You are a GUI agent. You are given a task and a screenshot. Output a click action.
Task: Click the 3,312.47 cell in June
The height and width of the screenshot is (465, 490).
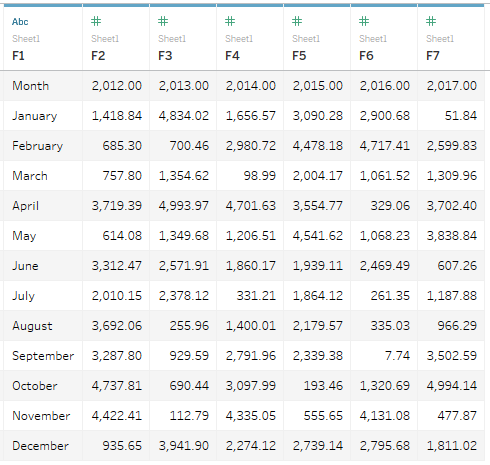pos(117,266)
